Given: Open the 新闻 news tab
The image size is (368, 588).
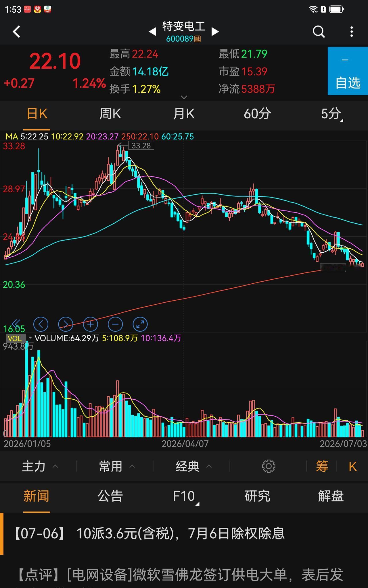Looking at the screenshot, I should 37,496.
